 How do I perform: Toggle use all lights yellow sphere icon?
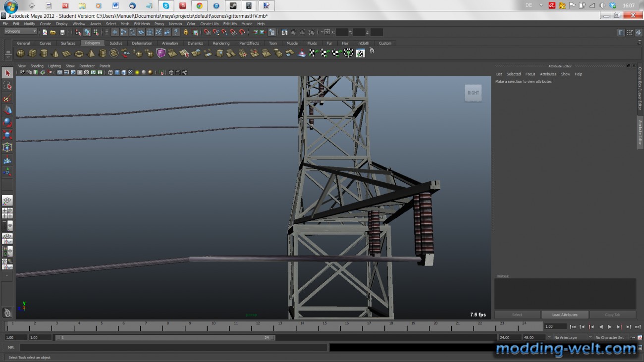(x=137, y=72)
